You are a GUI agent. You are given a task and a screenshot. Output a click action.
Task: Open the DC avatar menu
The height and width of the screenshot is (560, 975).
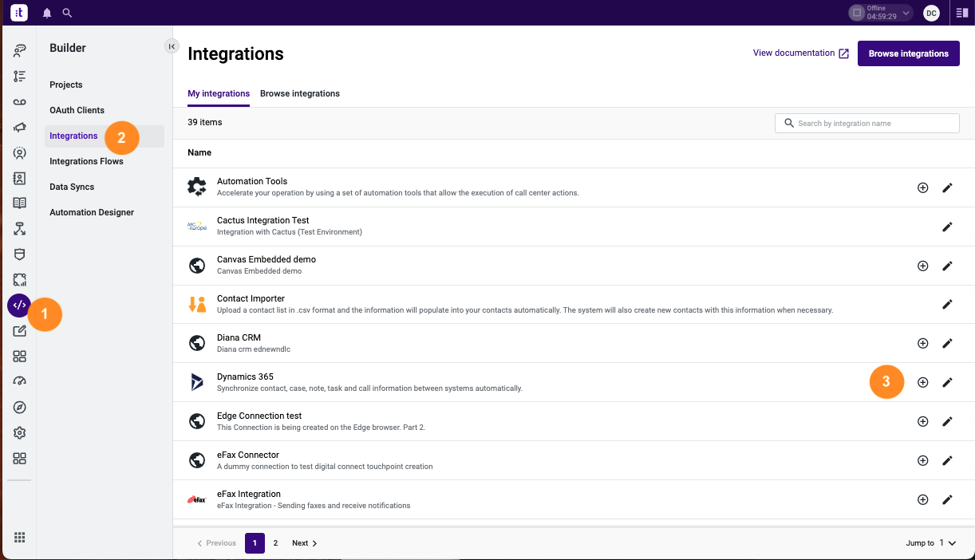click(x=931, y=13)
